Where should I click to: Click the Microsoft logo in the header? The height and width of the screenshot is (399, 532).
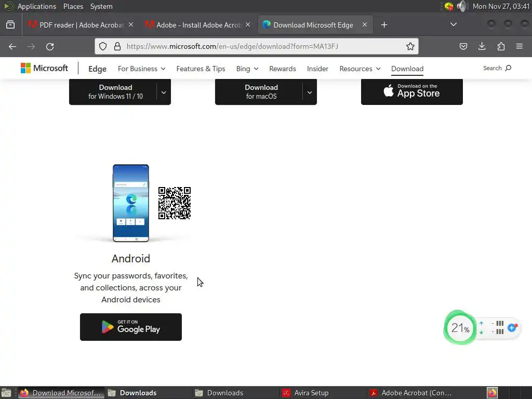44,68
